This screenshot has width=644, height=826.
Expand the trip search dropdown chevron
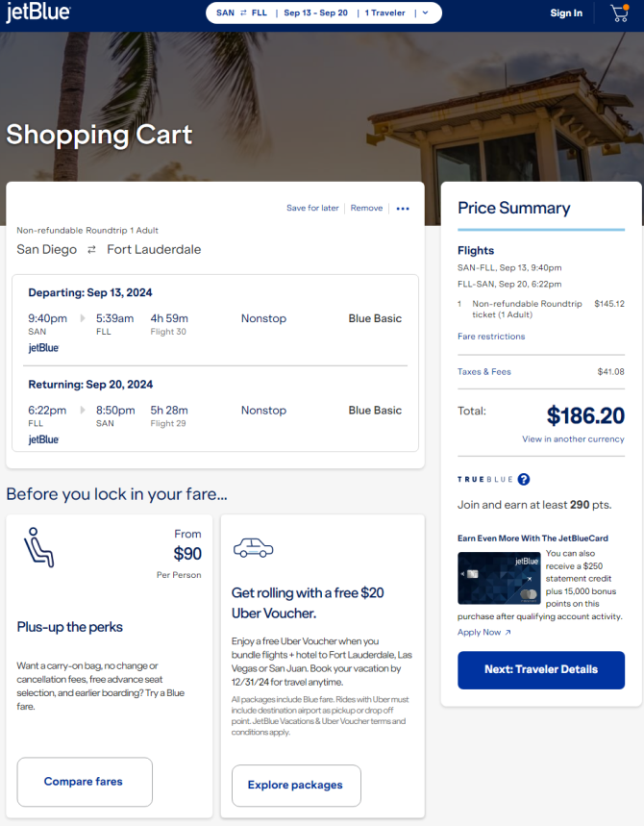pos(426,13)
